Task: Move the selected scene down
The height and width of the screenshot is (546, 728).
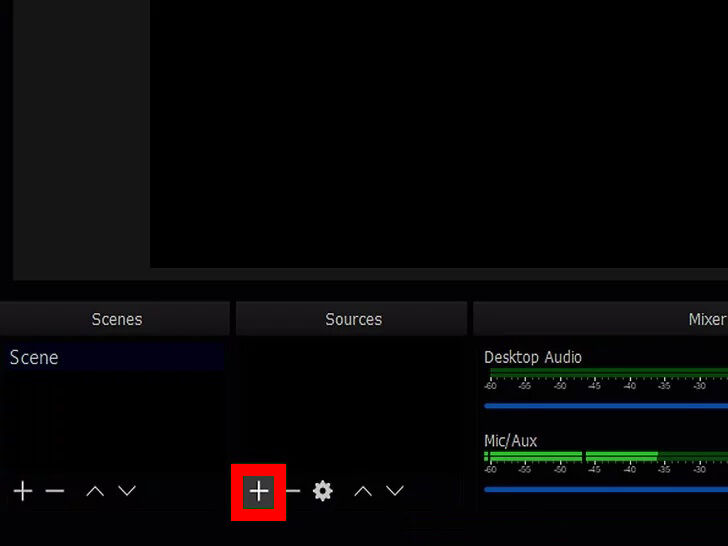Action: [x=127, y=491]
